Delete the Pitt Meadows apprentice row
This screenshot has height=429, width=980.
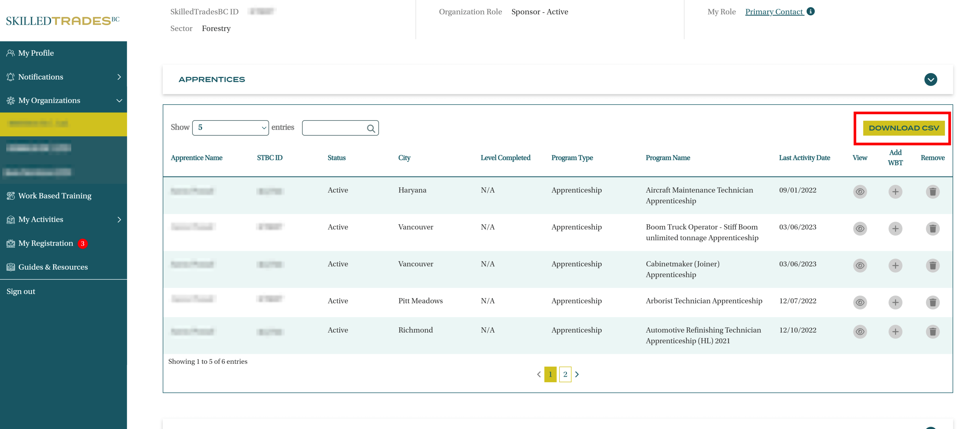click(x=932, y=302)
